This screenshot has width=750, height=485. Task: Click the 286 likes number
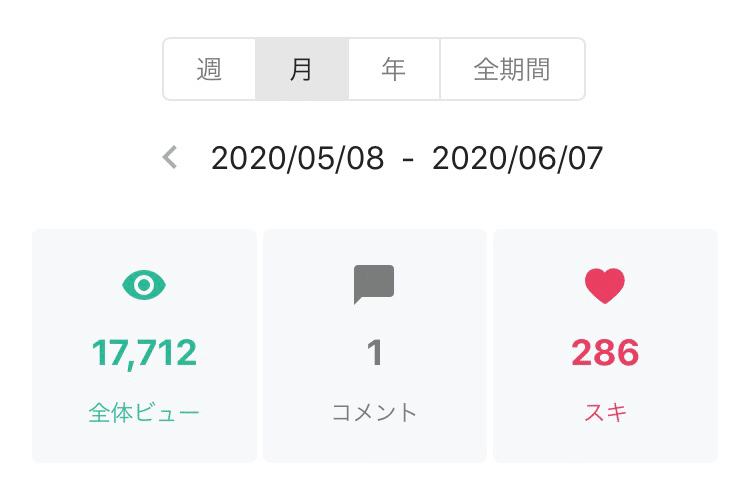click(x=605, y=352)
